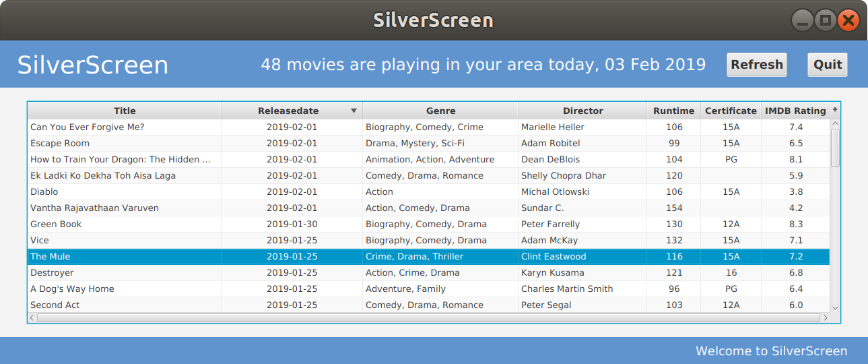Select 'Ek Ladki Ko Dekha Toh Aisa Laga'
Image resolution: width=868 pixels, height=364 pixels.
click(103, 175)
